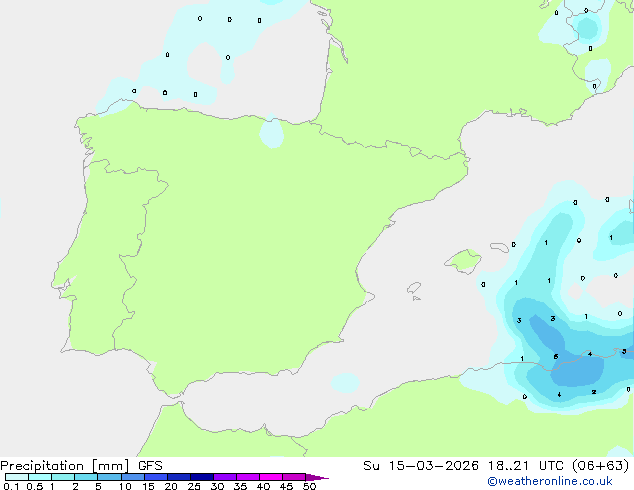Click the 20–25 mm dark blue swatch
The width and height of the screenshot is (634, 490).
click(178, 477)
